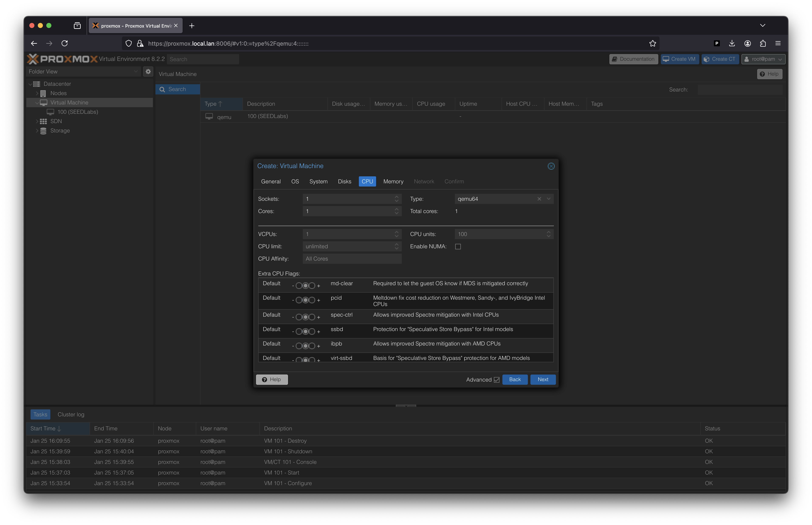The height and width of the screenshot is (525, 812).
Task: Switch to the Memory tab
Action: click(393, 181)
